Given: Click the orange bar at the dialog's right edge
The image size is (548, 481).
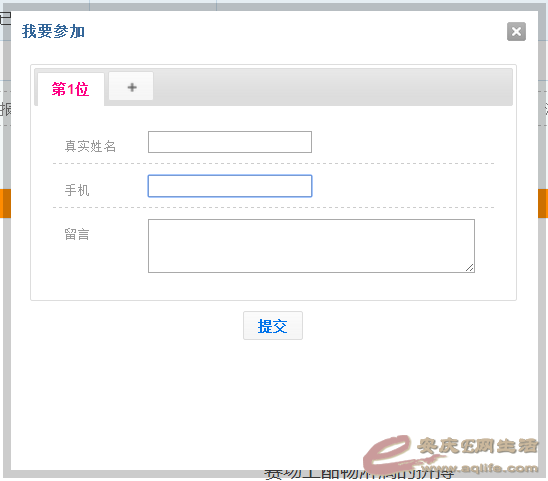Looking at the screenshot, I should [543, 203].
